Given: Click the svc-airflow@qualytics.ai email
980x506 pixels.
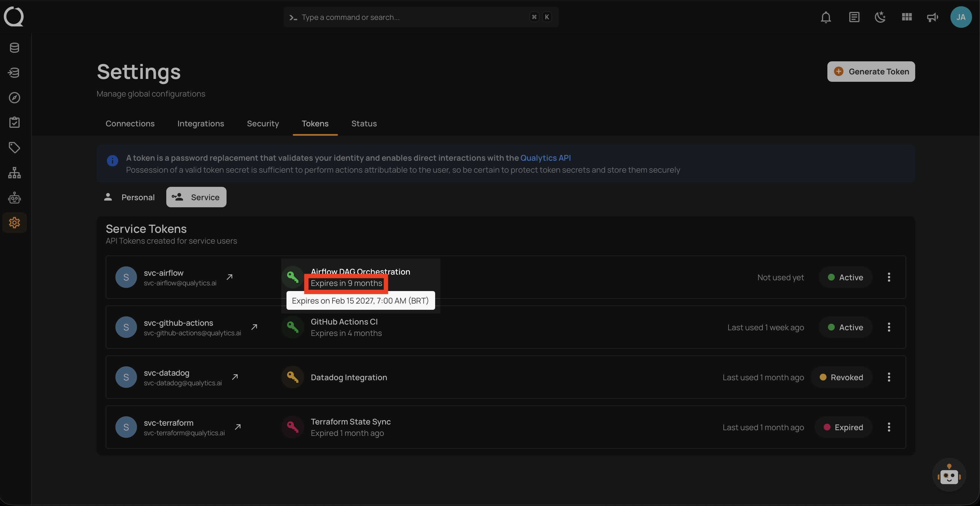Looking at the screenshot, I should tap(180, 283).
